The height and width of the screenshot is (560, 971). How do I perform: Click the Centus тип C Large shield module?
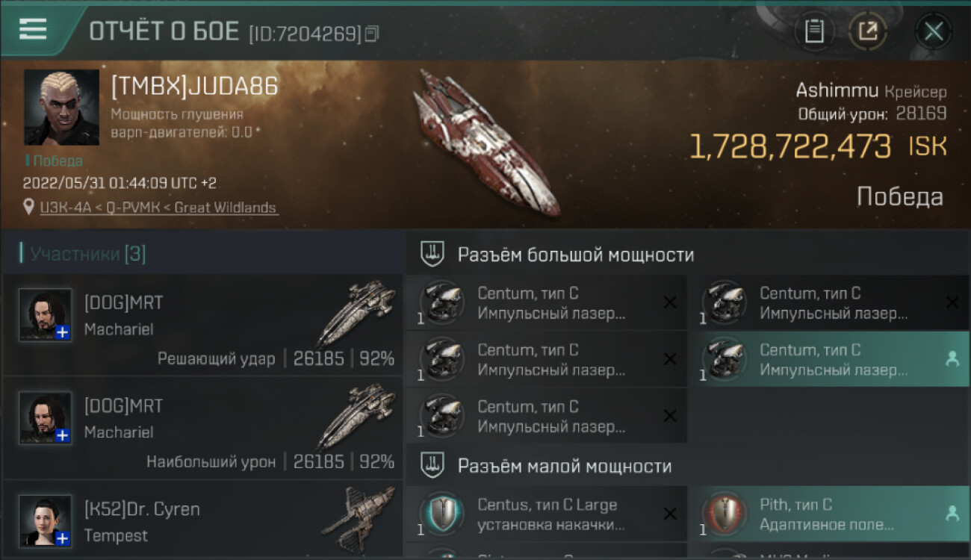(x=546, y=514)
